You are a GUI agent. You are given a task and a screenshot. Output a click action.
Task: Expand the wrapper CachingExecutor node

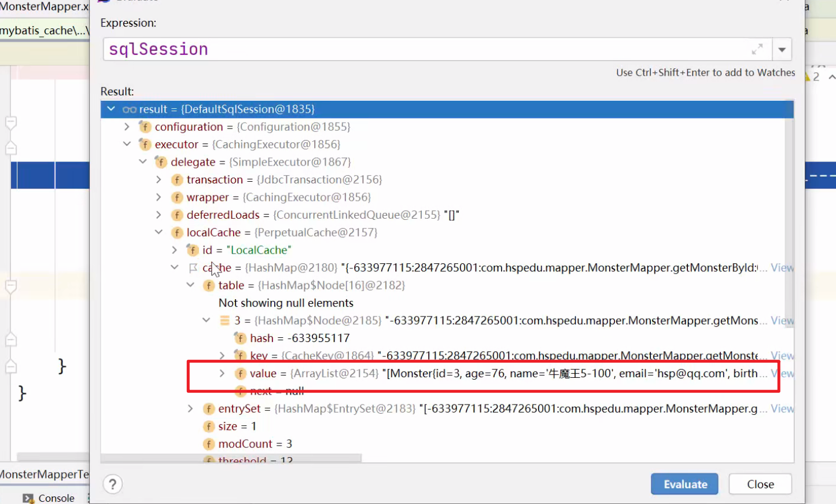point(159,197)
